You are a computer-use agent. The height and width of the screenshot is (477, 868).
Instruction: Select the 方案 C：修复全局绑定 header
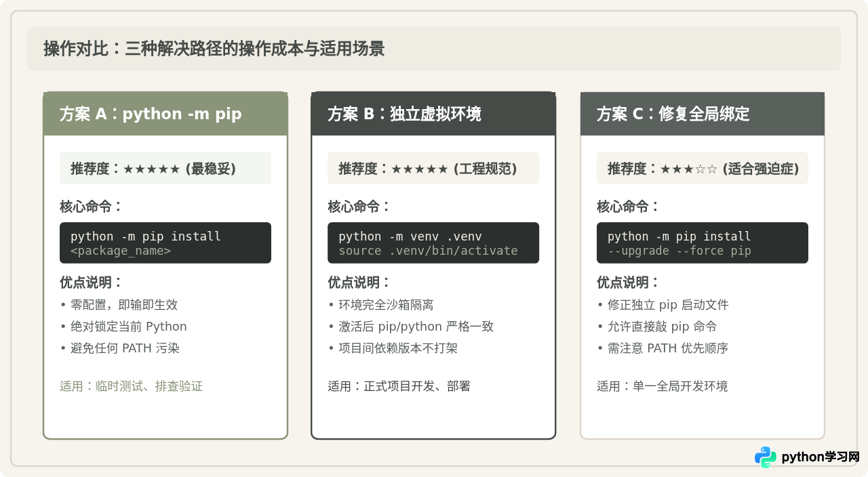703,114
